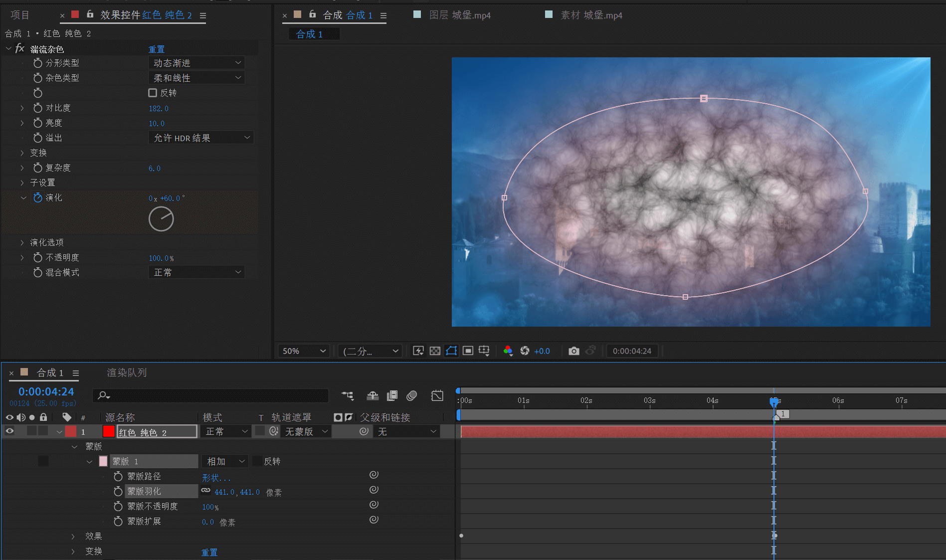Switch to the 图层 城堡.mp4 tab
946x560 pixels.
[459, 15]
